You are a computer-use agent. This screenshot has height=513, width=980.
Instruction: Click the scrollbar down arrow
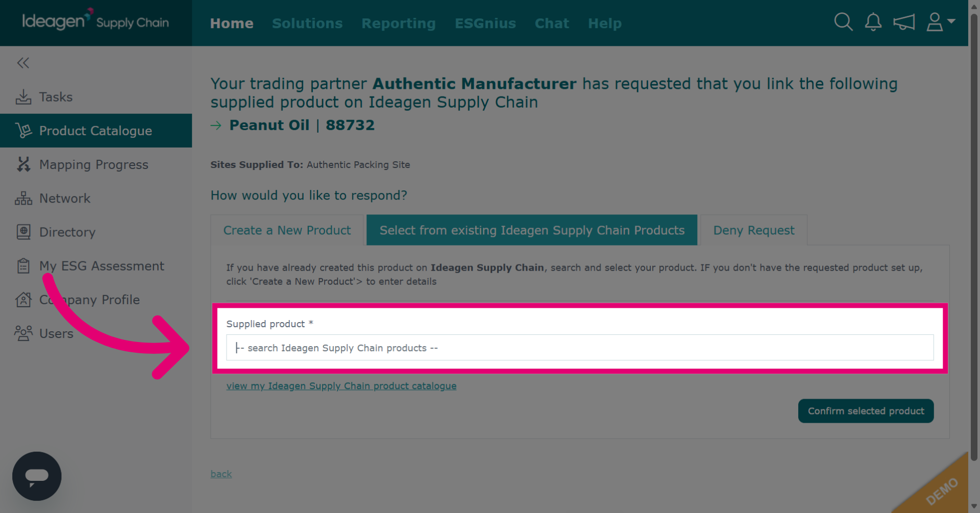point(974,506)
